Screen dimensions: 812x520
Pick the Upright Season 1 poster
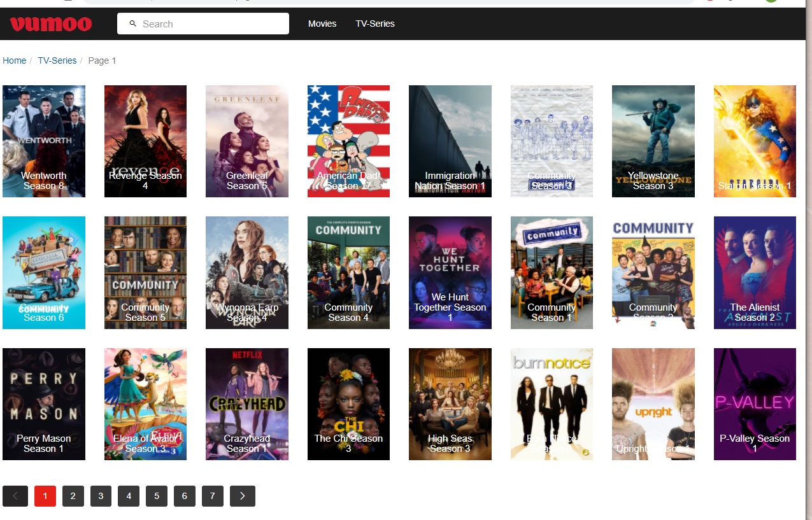point(653,404)
